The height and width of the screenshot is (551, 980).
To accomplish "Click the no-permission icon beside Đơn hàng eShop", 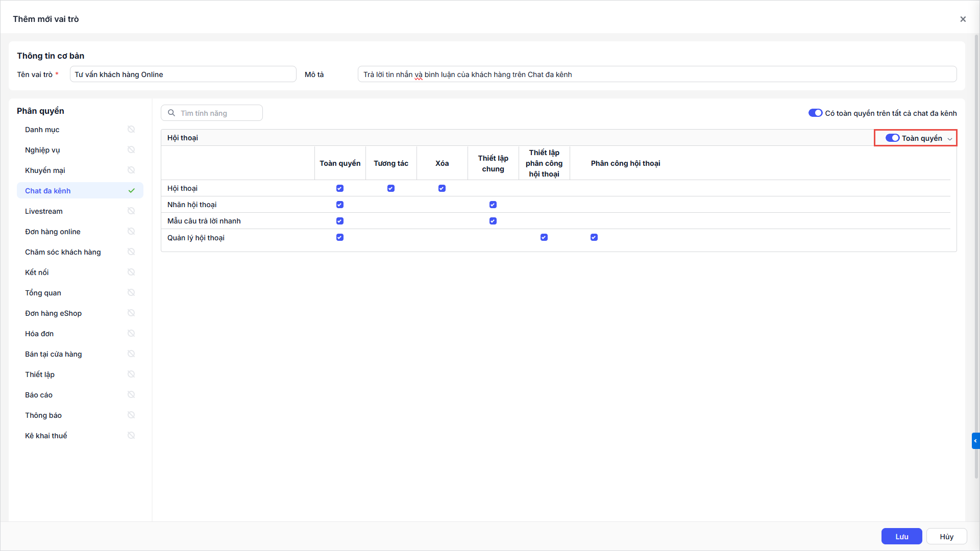I will point(131,313).
